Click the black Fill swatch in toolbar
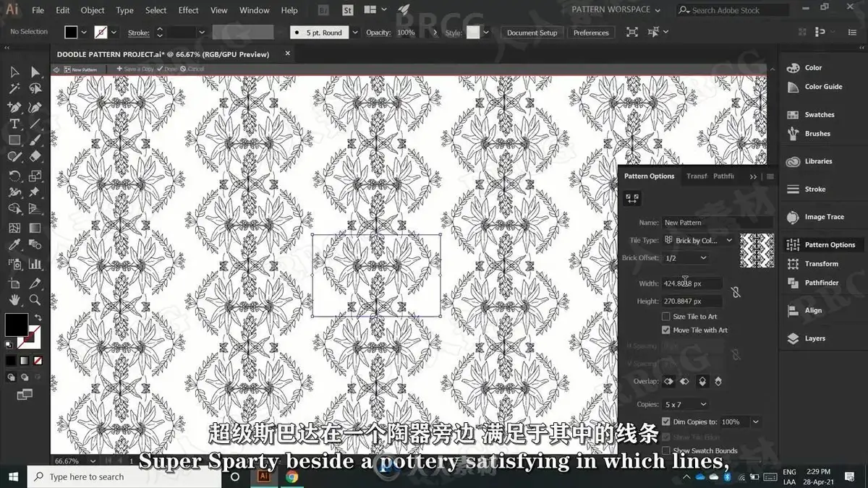This screenshot has width=868, height=488. point(16,325)
